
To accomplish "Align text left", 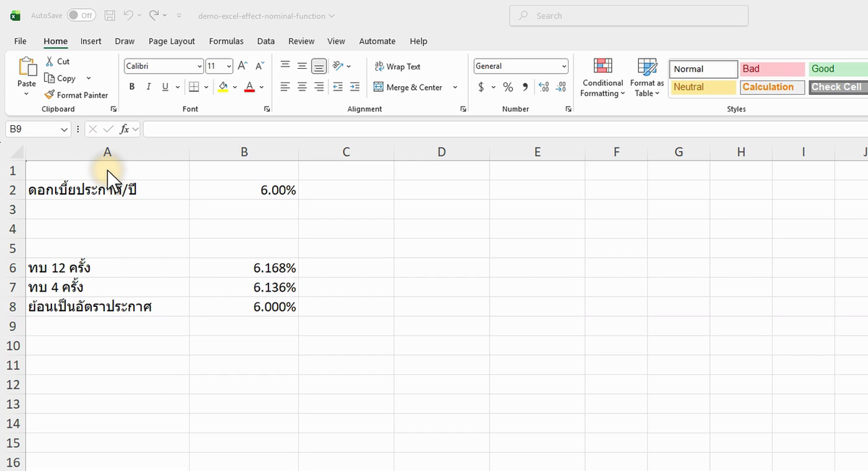I will (285, 87).
